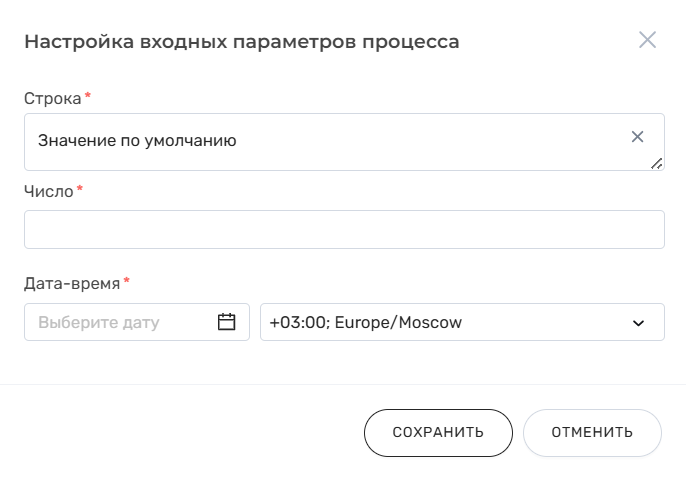686x479 pixels.
Task: Click the Число field label
Action: 48,190
